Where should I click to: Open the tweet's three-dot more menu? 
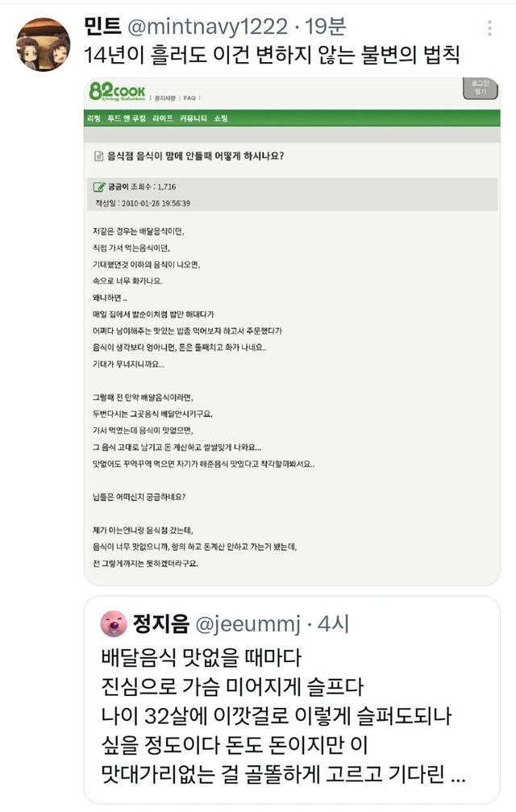click(489, 28)
